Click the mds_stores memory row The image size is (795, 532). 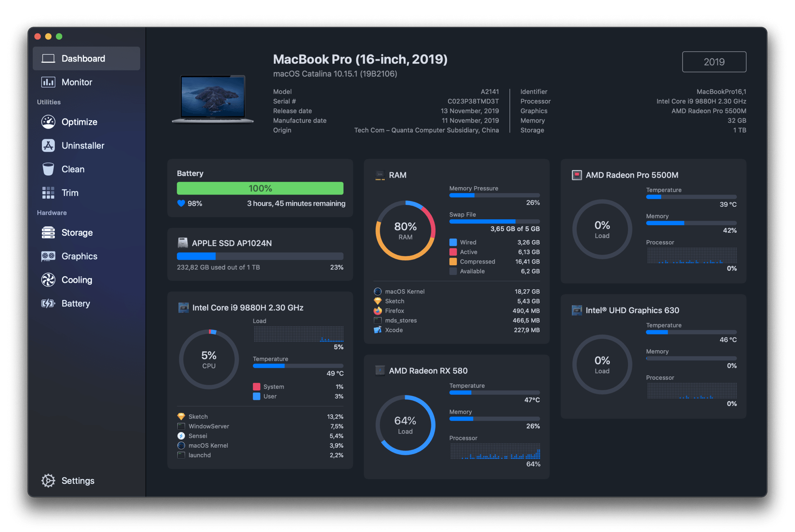tap(457, 320)
